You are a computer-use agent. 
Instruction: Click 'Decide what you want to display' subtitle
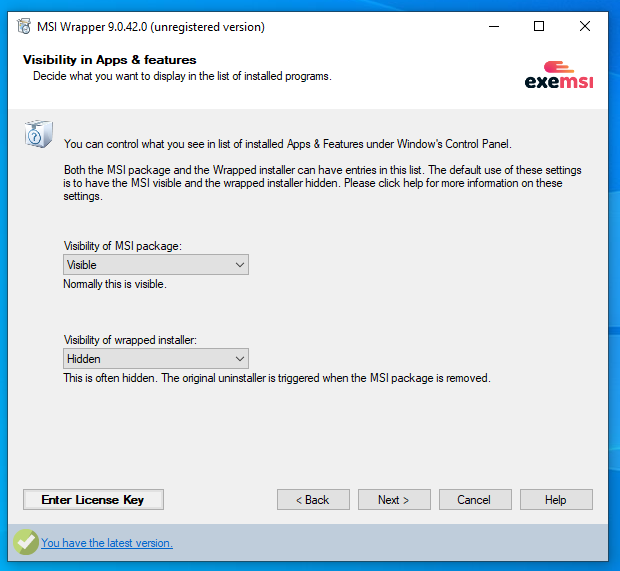pyautogui.click(x=182, y=76)
